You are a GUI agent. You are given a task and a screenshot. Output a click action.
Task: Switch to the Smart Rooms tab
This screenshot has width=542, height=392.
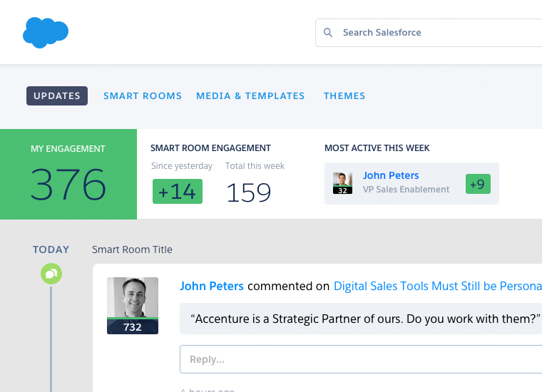pyautogui.click(x=143, y=96)
